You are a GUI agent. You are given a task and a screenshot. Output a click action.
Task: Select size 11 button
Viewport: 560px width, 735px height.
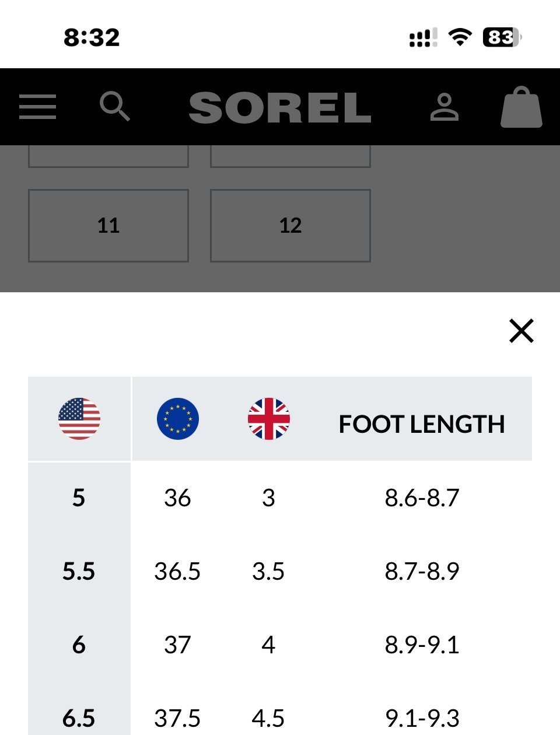click(108, 226)
